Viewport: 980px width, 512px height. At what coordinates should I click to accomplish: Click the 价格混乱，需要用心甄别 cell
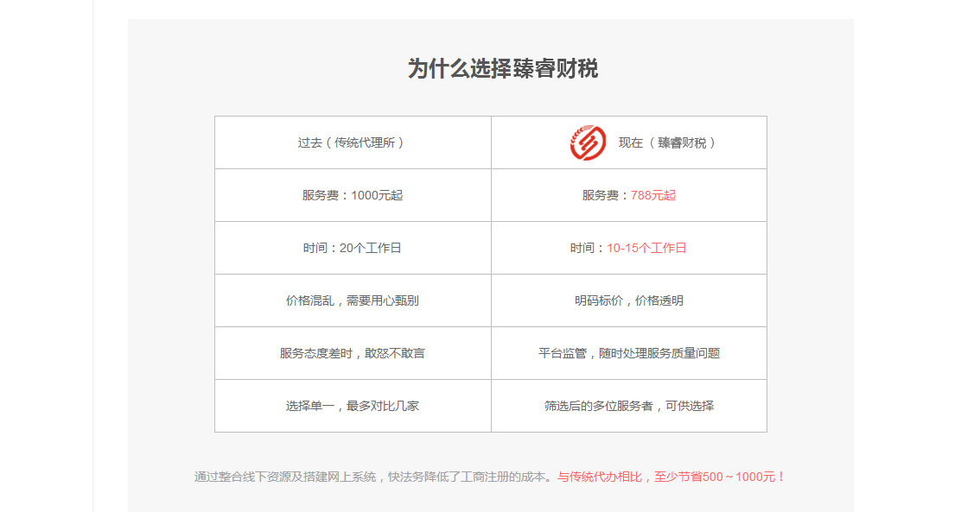353,300
